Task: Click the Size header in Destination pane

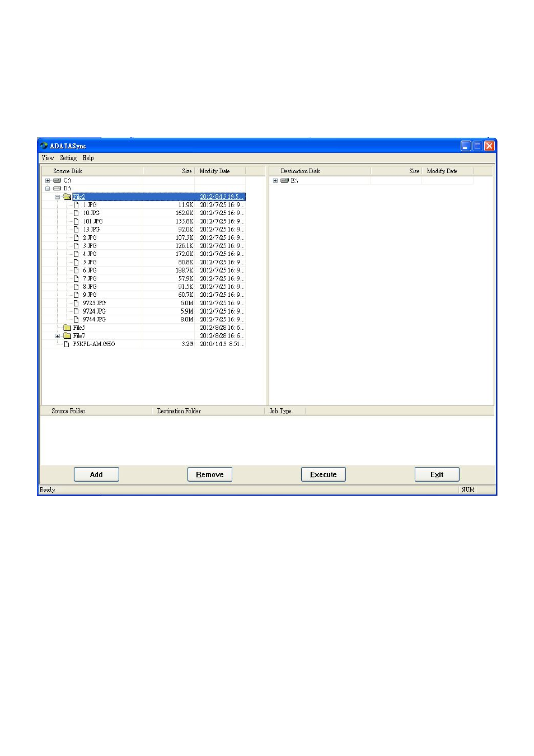Action: point(396,171)
